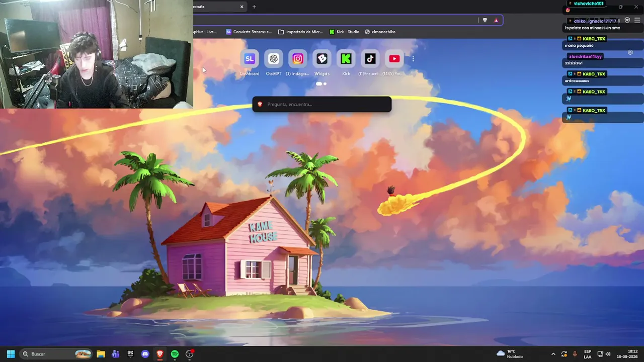This screenshot has width=644, height=362.
Task: Open the new tab page customize gear icon
Action: pyautogui.click(x=630, y=52)
